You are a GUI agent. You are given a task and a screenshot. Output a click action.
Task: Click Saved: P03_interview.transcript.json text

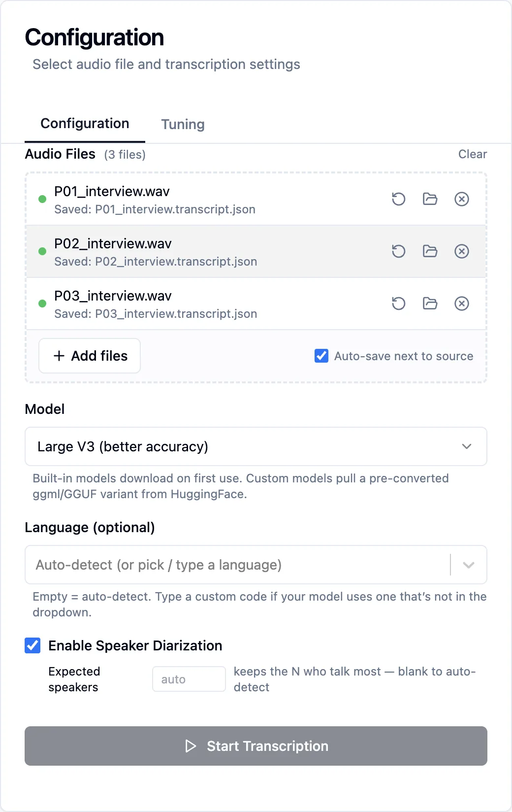[x=156, y=314]
